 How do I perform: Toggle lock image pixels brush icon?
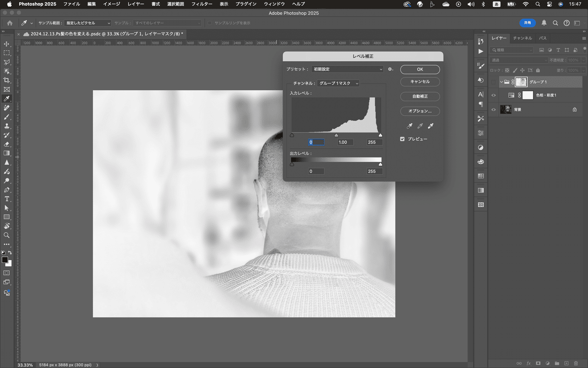pyautogui.click(x=515, y=70)
